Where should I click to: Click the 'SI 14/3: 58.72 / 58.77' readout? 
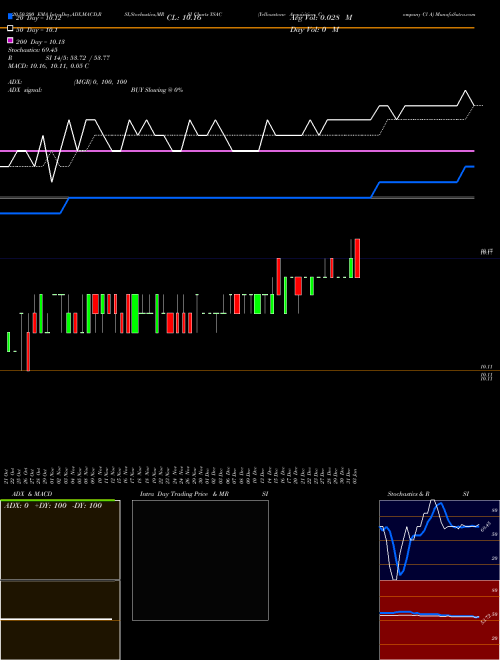click(78, 58)
